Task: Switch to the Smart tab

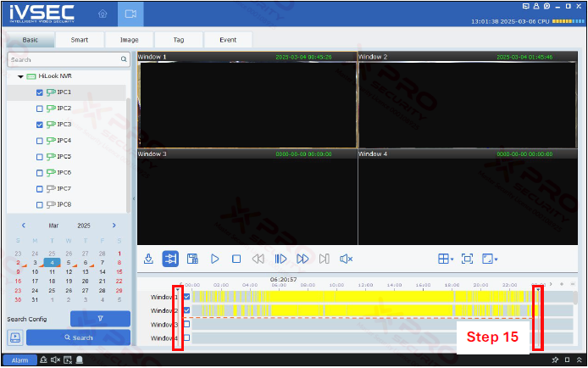Action: (x=80, y=40)
